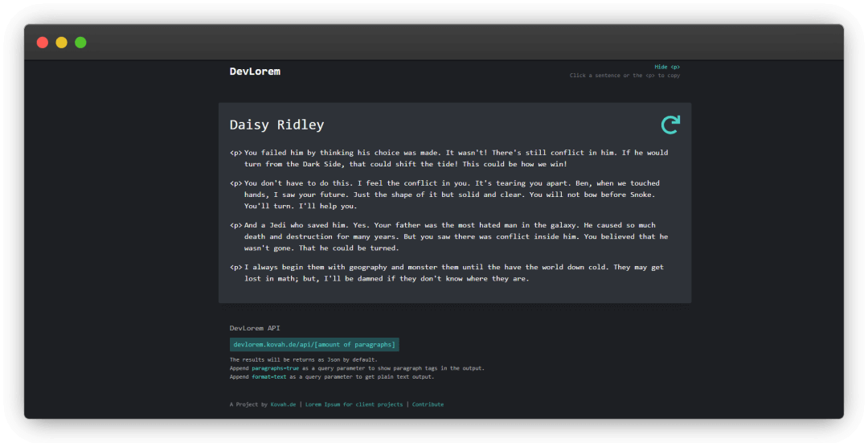The image size is (868, 443).
Task: Click the refresh icon to regenerate text
Action: (x=669, y=125)
